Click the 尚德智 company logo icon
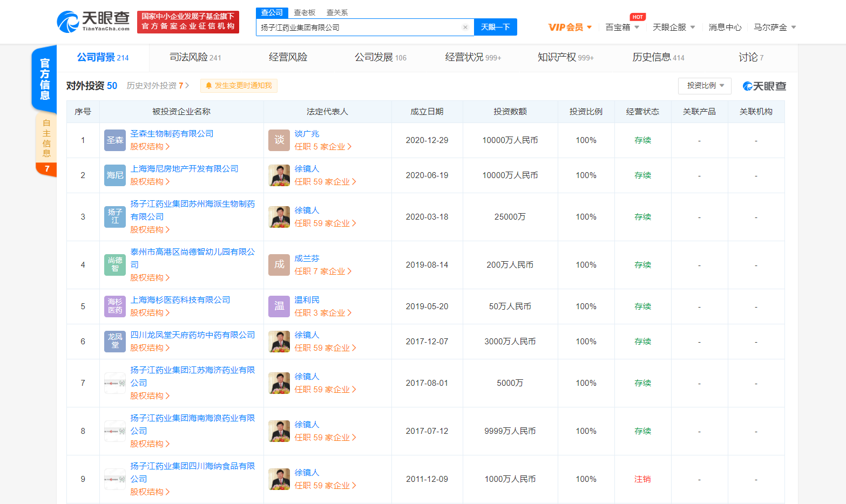This screenshot has height=504, width=846. click(115, 265)
